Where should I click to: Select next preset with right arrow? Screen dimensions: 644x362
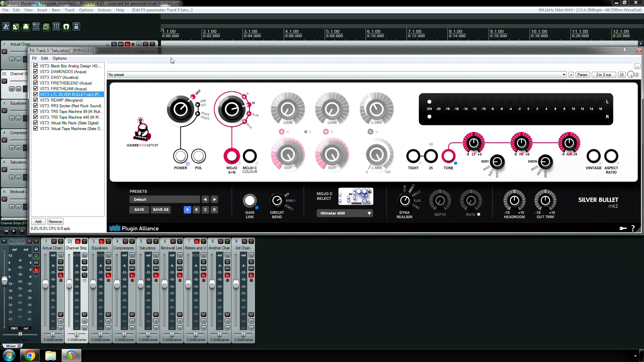click(x=214, y=199)
